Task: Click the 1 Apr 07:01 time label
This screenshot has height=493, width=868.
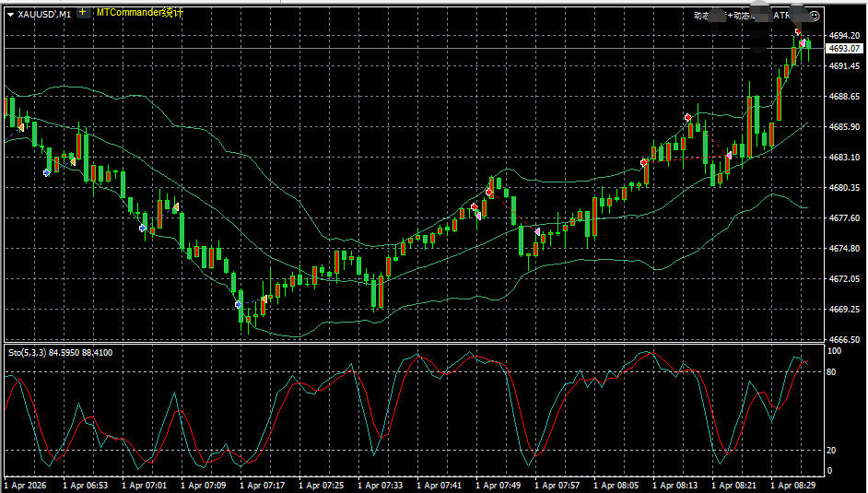Action: point(144,486)
